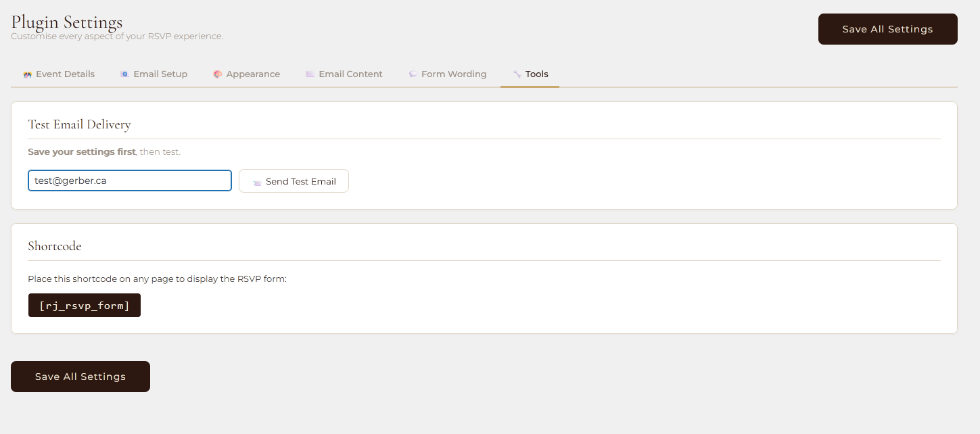Select the Tools tab label
The height and width of the screenshot is (434, 980).
click(x=537, y=74)
